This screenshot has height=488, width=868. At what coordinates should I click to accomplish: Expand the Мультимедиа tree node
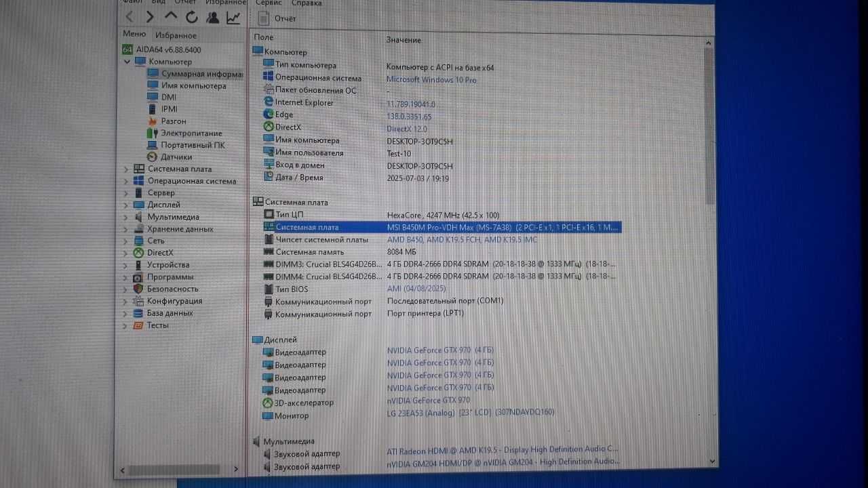[x=126, y=218]
